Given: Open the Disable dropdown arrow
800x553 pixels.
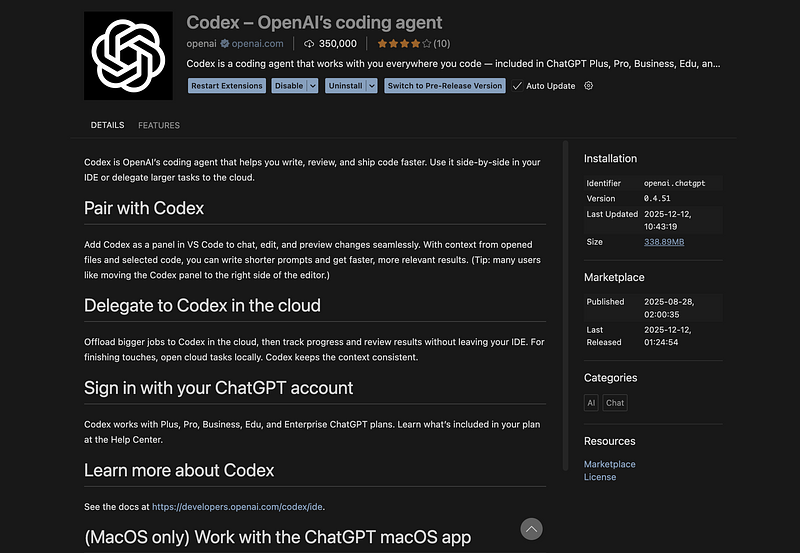Looking at the screenshot, I should (313, 86).
